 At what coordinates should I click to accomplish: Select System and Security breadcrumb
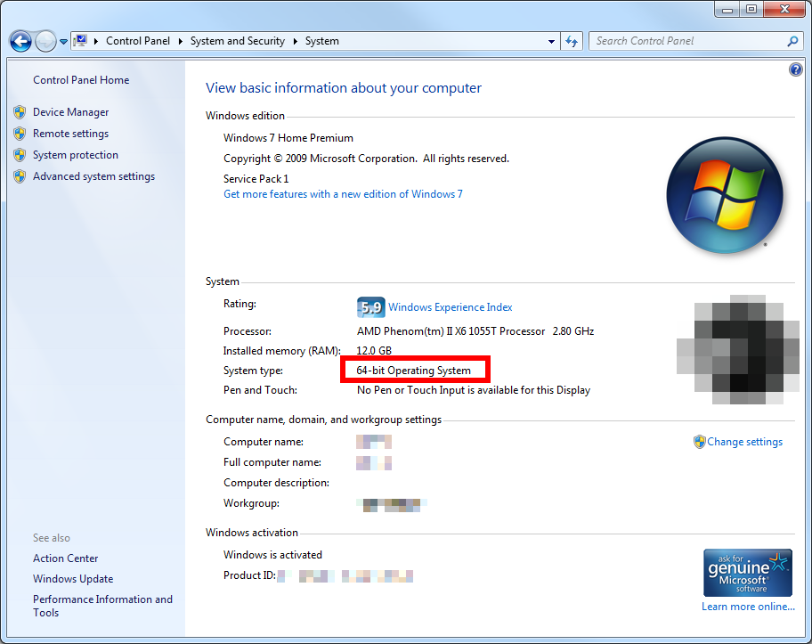pyautogui.click(x=237, y=41)
